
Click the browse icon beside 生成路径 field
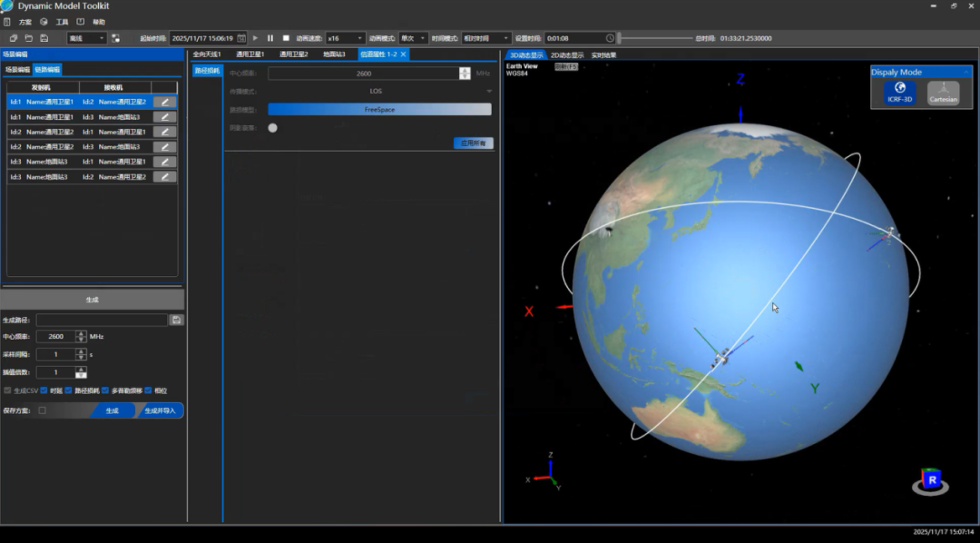[176, 320]
